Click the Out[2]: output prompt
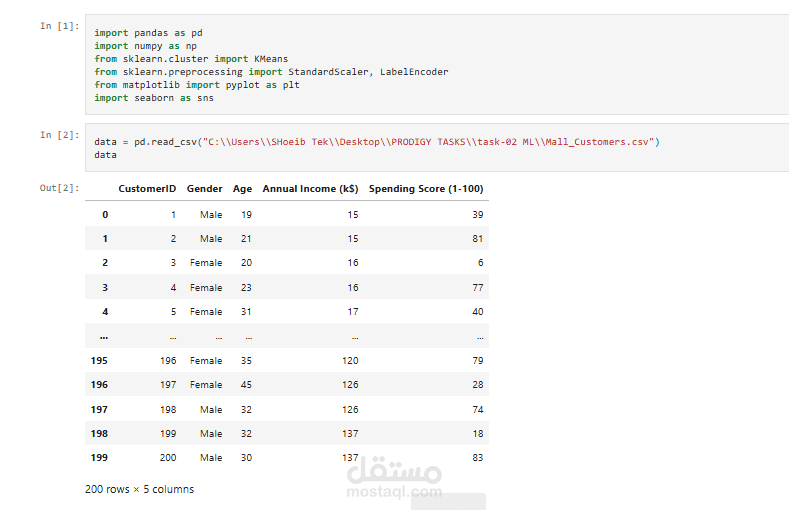Image resolution: width=789 pixels, height=510 pixels. click(x=60, y=188)
